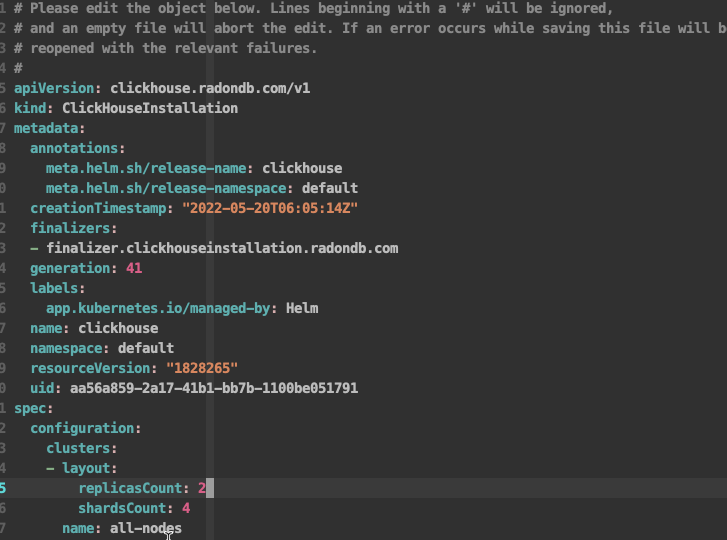Click the replicasCount key
This screenshot has height=540, width=727.
(x=130, y=488)
